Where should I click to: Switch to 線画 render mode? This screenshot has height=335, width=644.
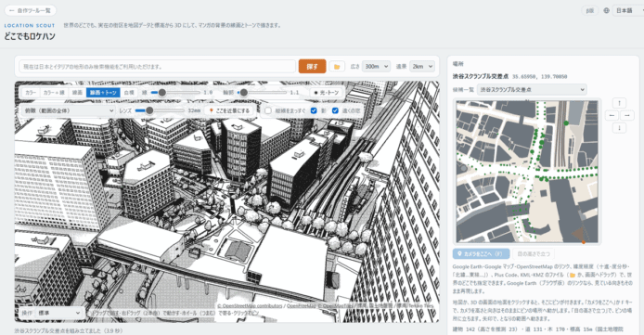point(77,93)
